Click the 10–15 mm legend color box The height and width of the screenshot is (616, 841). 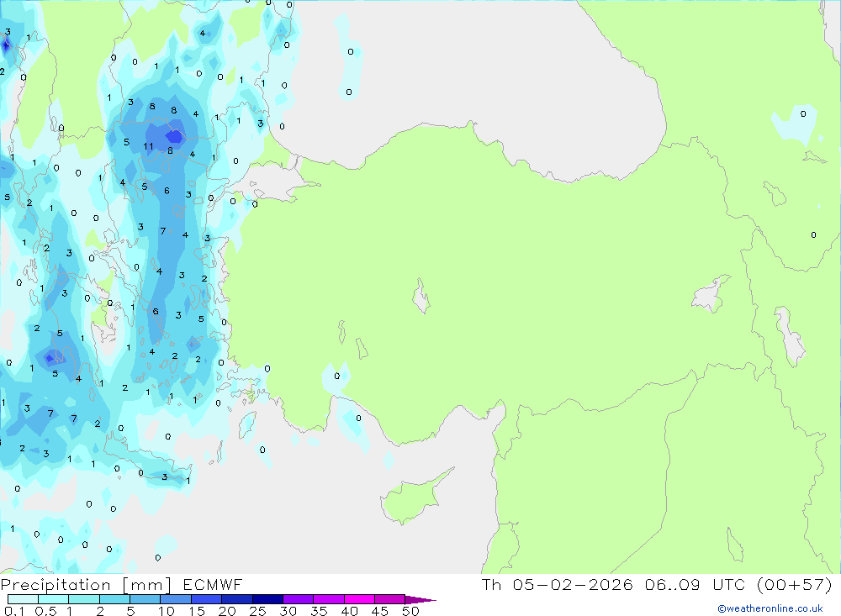176,599
